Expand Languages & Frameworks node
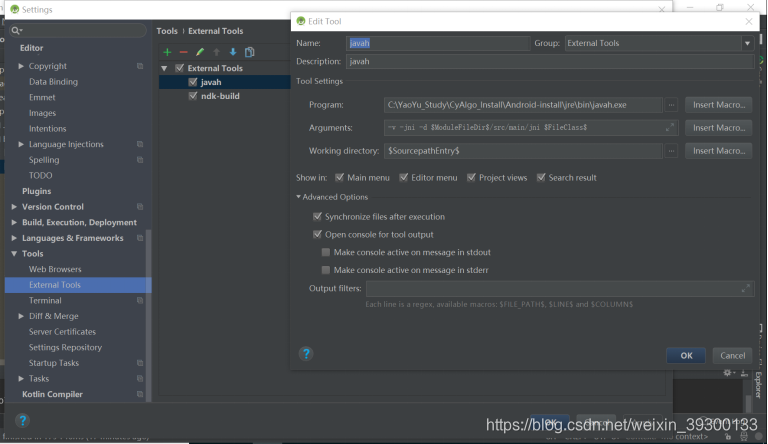 (14, 238)
